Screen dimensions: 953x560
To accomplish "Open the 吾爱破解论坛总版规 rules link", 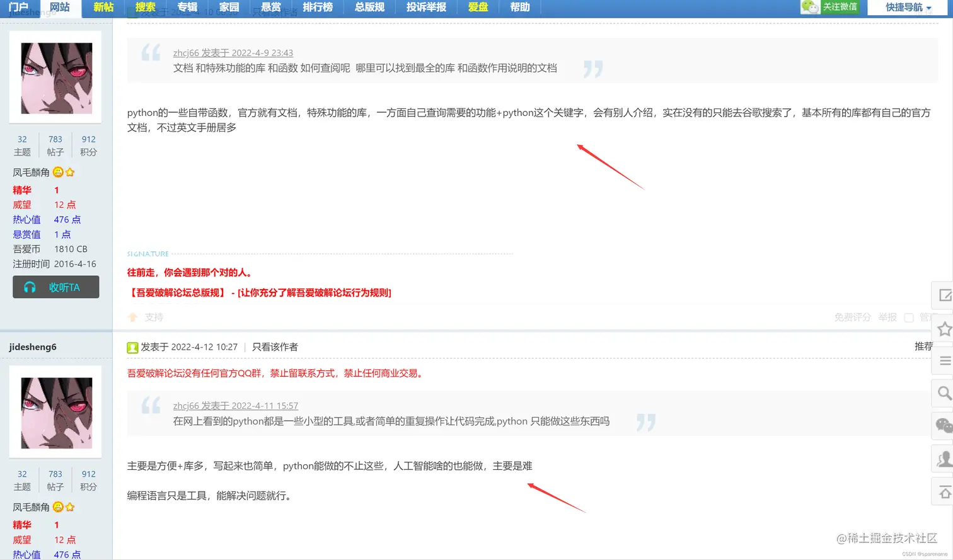I will (x=173, y=292).
